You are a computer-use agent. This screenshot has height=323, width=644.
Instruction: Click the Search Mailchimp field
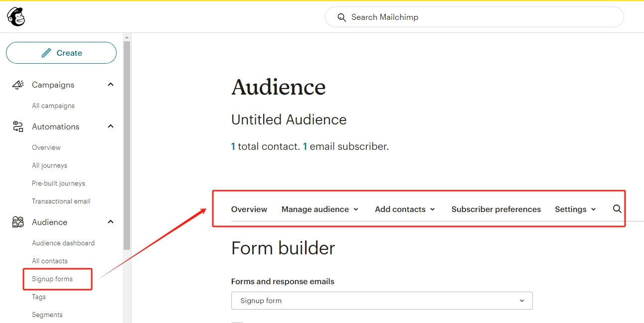(474, 17)
